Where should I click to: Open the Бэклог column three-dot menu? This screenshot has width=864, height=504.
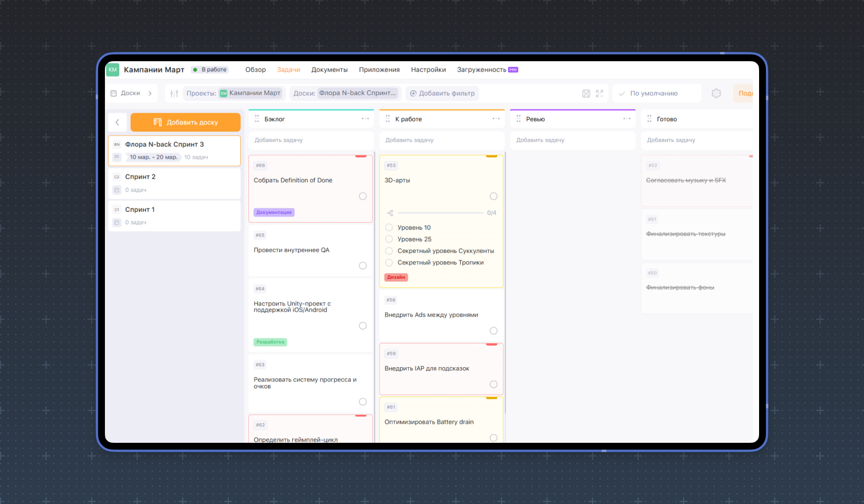coord(365,119)
